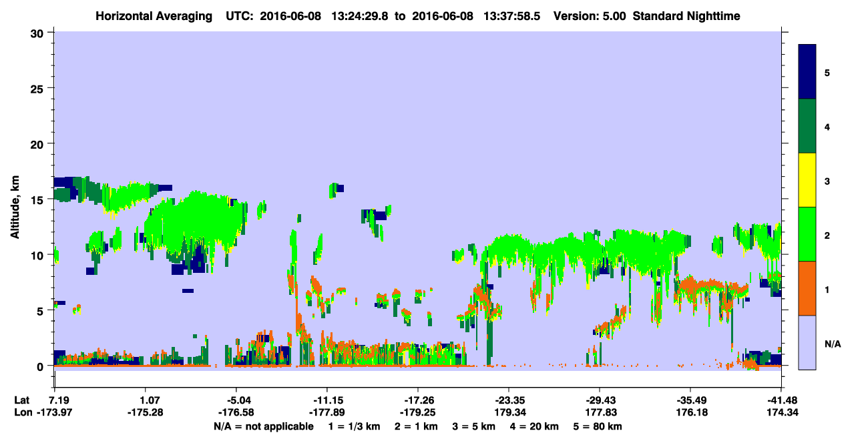Click the lavender N/A colorbar segment
868x445 pixels.
[x=807, y=342]
